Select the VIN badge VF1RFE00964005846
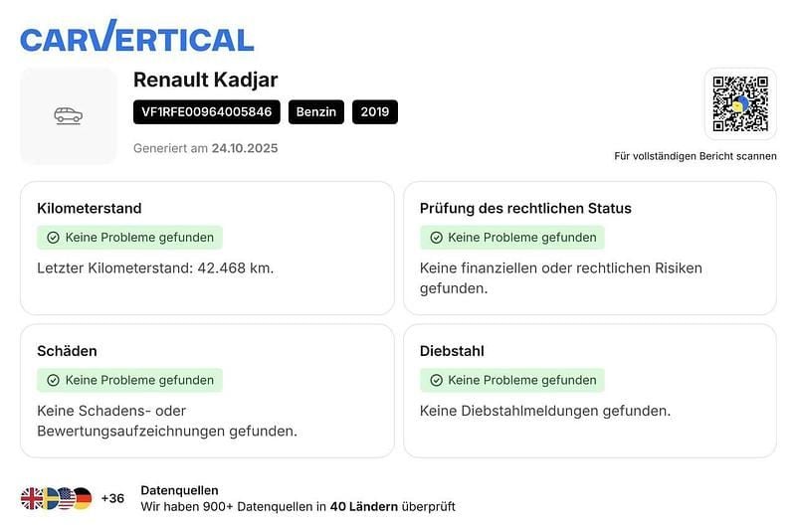 tap(207, 112)
